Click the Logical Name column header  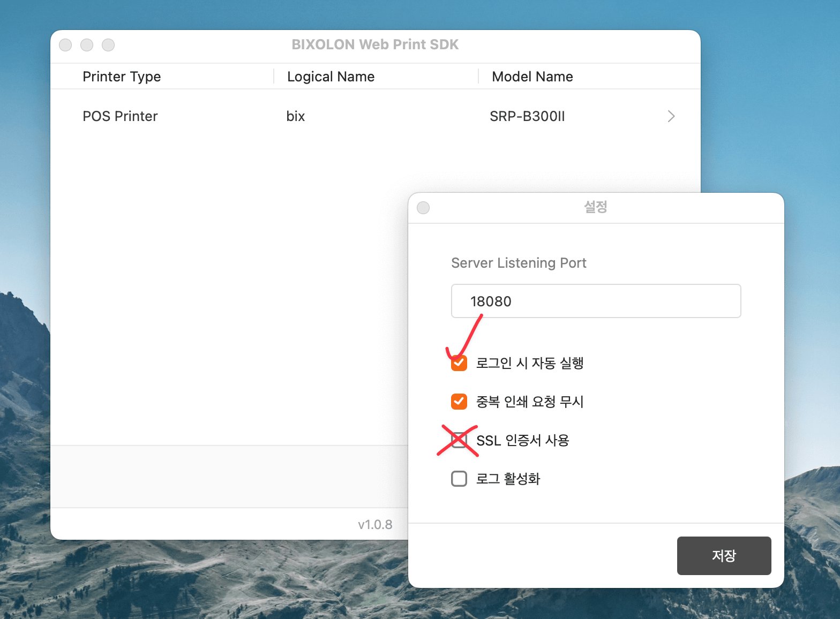pos(331,77)
